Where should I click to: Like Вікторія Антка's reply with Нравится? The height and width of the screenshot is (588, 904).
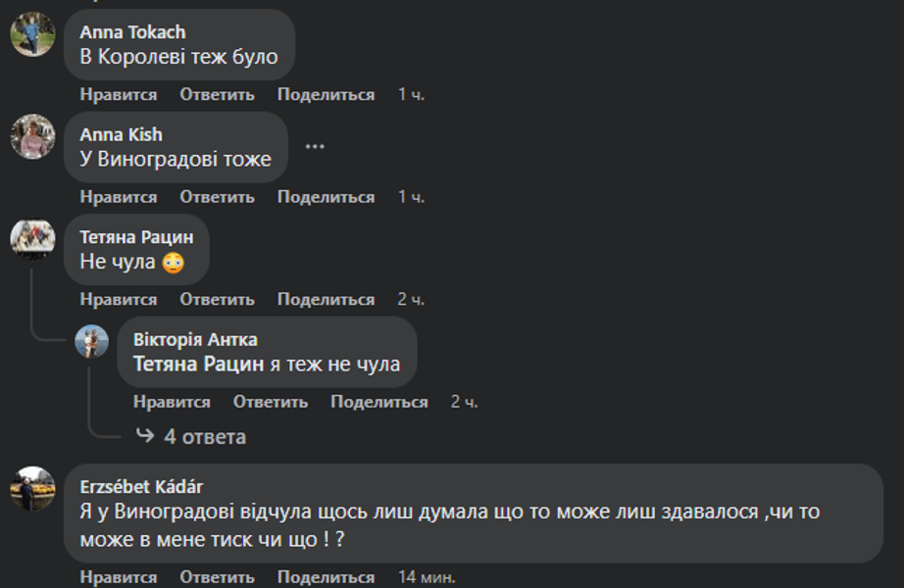[x=172, y=402]
